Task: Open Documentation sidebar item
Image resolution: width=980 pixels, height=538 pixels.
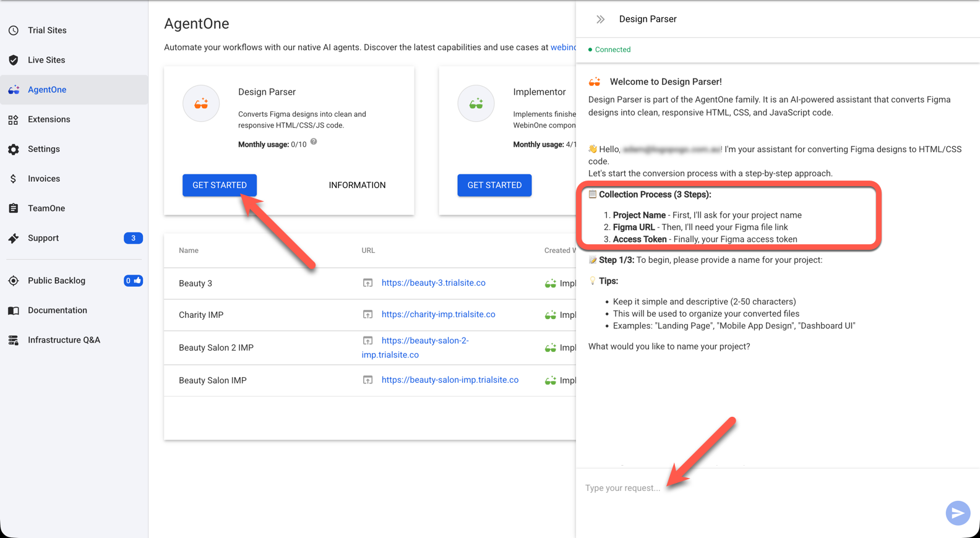Action: [74, 310]
